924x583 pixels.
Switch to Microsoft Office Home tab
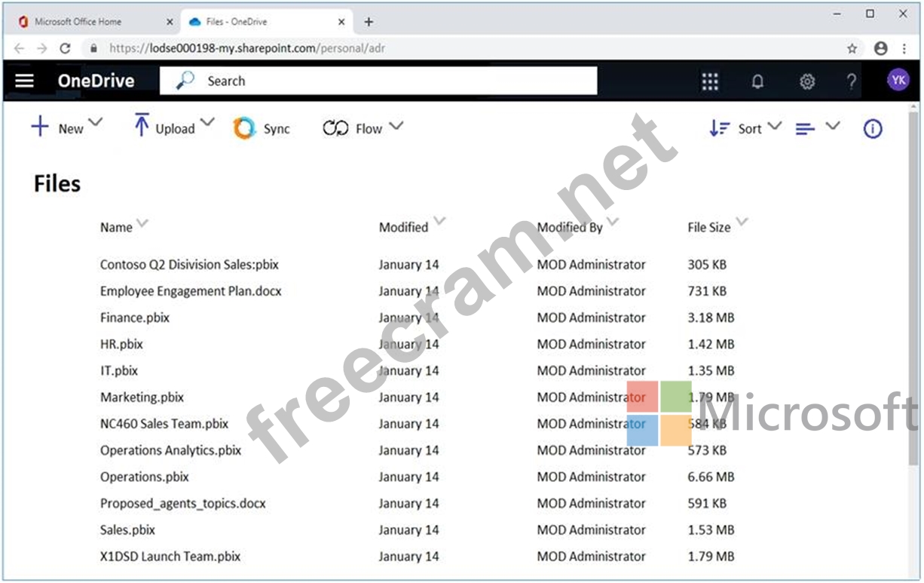click(91, 23)
